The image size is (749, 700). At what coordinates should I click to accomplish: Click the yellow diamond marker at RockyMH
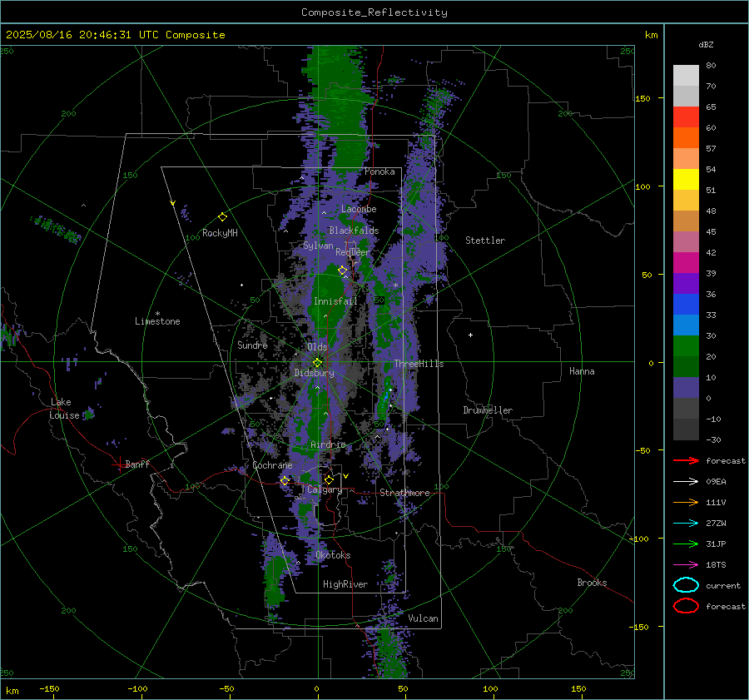pyautogui.click(x=222, y=217)
